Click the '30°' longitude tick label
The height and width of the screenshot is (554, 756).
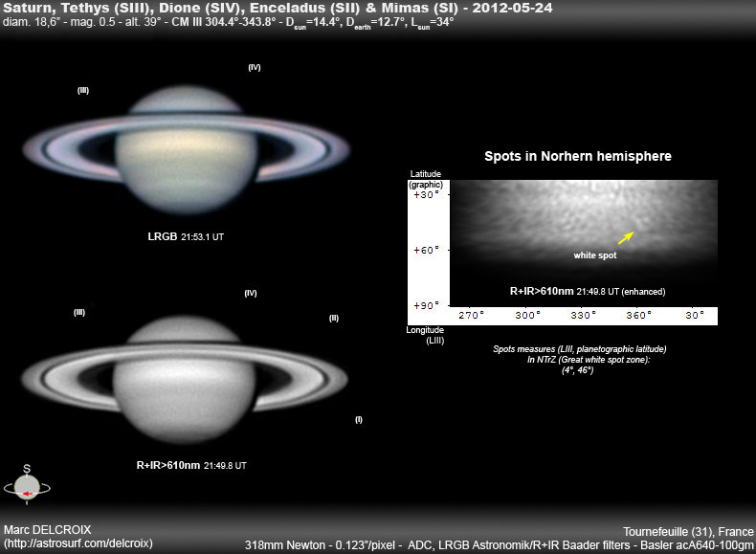coord(695,316)
